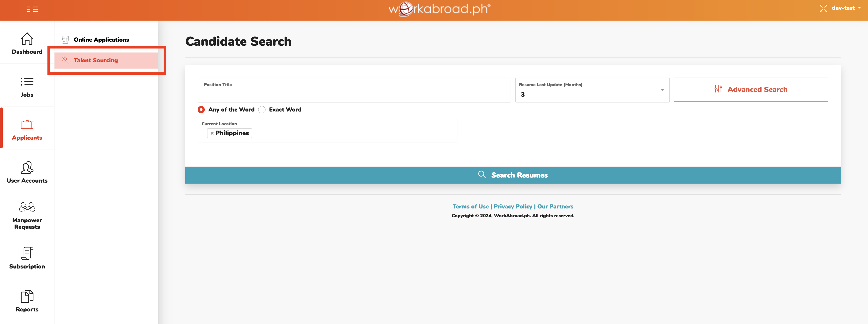This screenshot has width=868, height=324.
Task: Remove the Philippines location tag
Action: (212, 133)
